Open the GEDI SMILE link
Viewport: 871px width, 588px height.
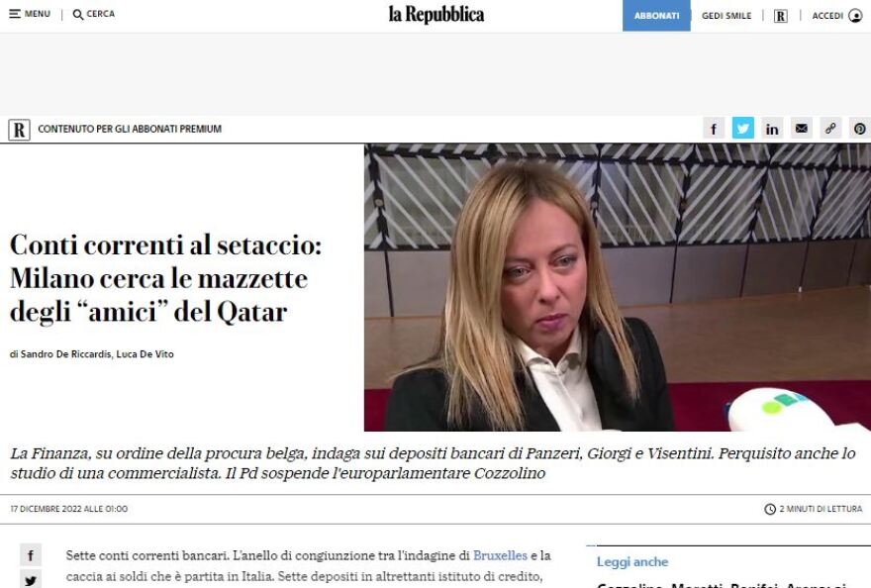(726, 16)
